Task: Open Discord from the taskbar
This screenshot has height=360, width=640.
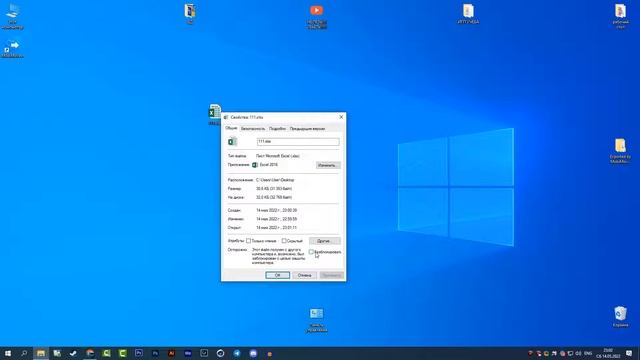Action: point(253,353)
